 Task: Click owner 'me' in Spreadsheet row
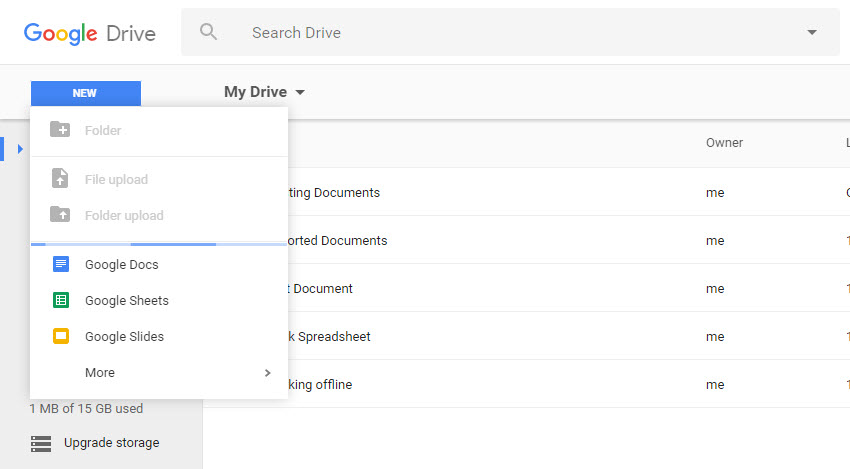click(x=715, y=337)
